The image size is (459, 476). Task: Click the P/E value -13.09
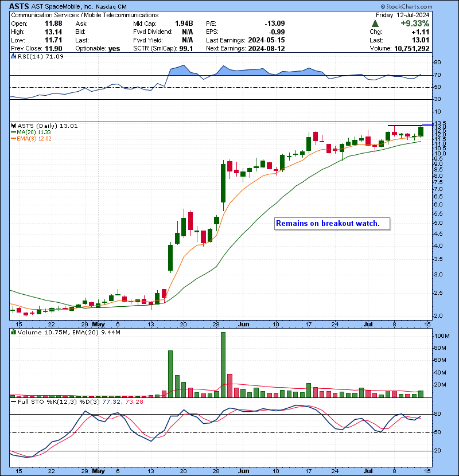pyautogui.click(x=275, y=24)
